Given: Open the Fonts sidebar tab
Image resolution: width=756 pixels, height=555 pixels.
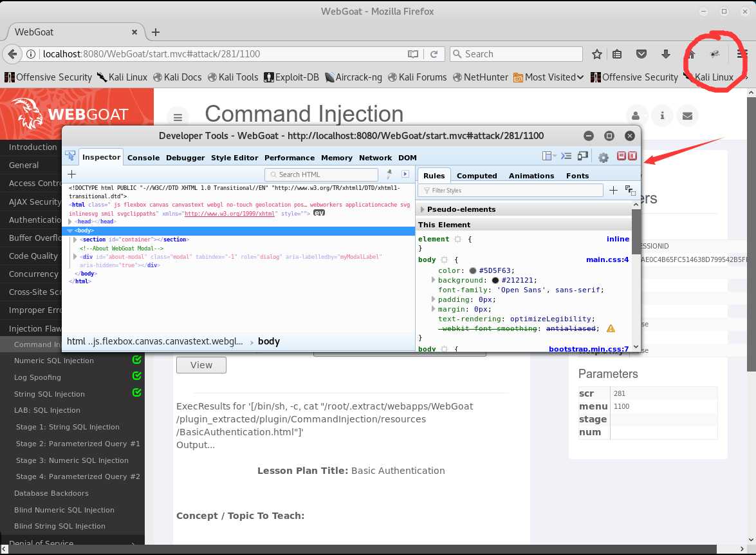Looking at the screenshot, I should [577, 176].
